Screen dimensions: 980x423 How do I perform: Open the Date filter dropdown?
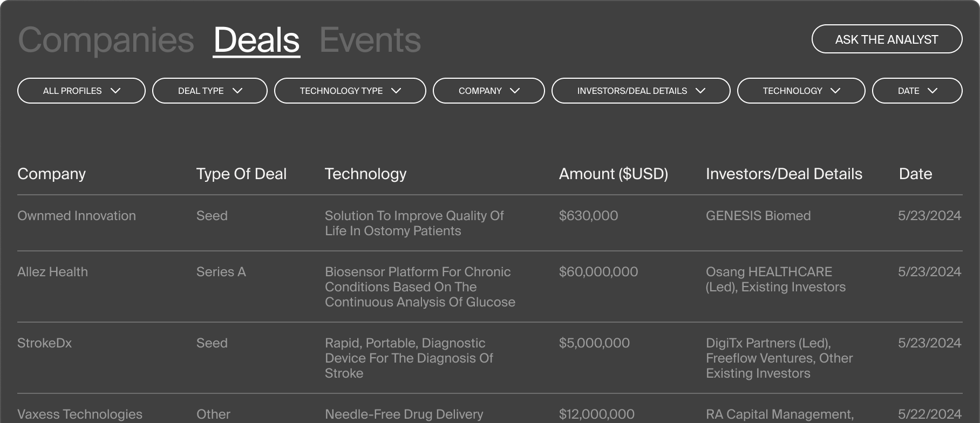(917, 91)
